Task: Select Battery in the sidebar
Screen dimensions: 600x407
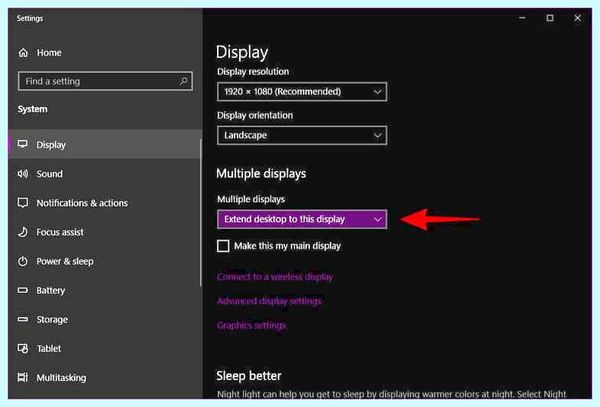Action: (51, 291)
